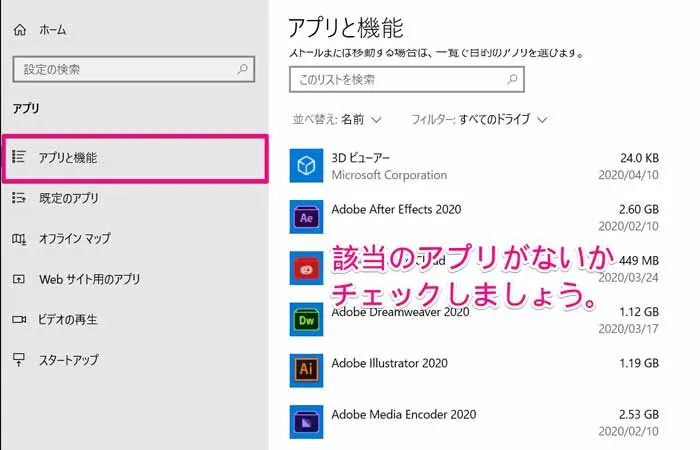Click the Web サイト用のアプリ icon
The image size is (700, 450).
[19, 279]
